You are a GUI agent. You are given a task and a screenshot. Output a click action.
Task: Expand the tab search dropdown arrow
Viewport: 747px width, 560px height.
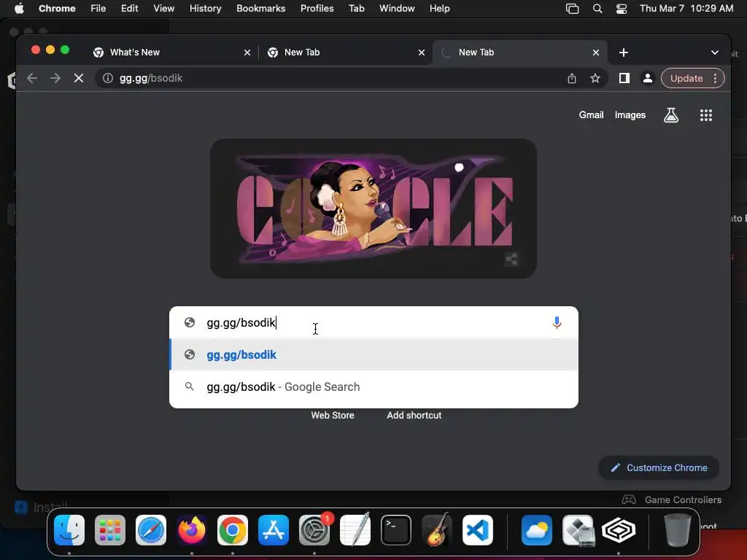pyautogui.click(x=715, y=52)
